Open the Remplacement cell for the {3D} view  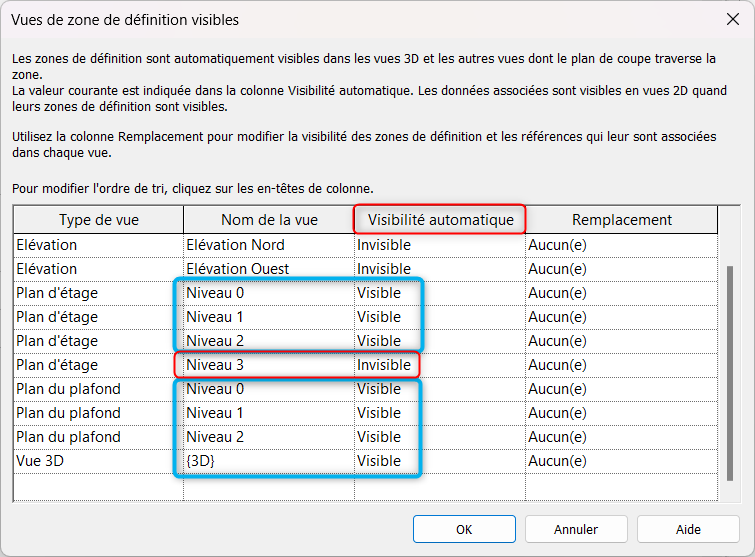621,461
